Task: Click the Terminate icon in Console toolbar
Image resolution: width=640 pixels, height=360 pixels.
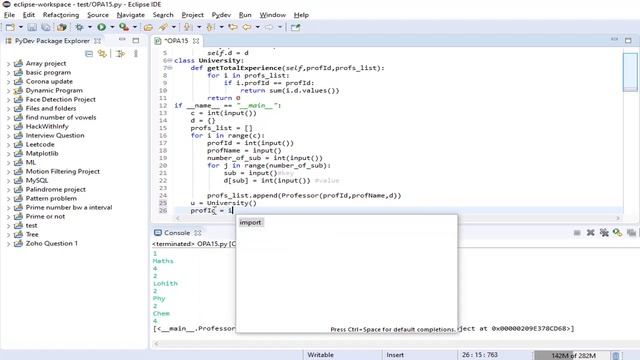Action: pos(577,233)
